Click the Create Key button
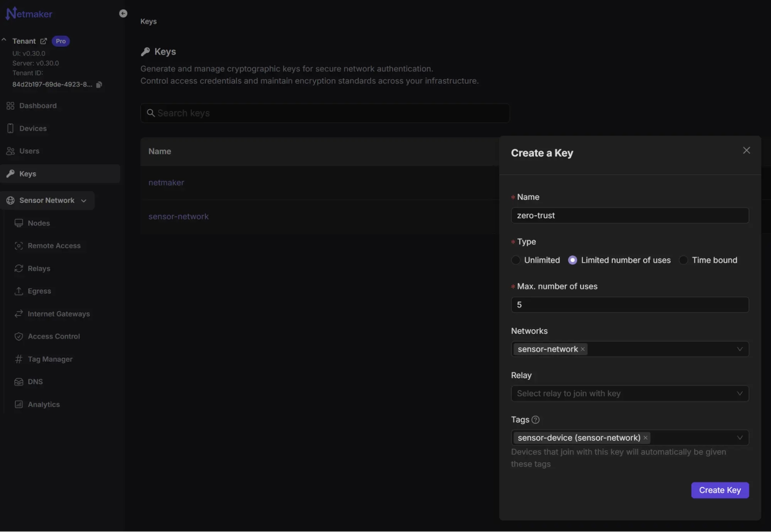 pos(720,490)
